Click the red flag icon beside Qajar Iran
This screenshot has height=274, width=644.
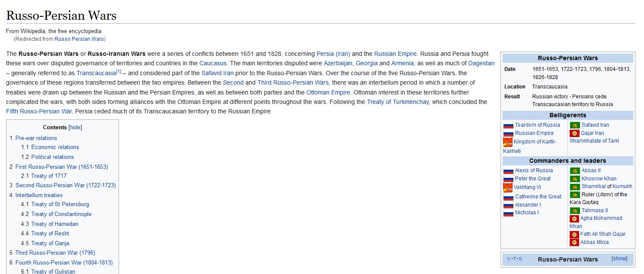pos(574,134)
